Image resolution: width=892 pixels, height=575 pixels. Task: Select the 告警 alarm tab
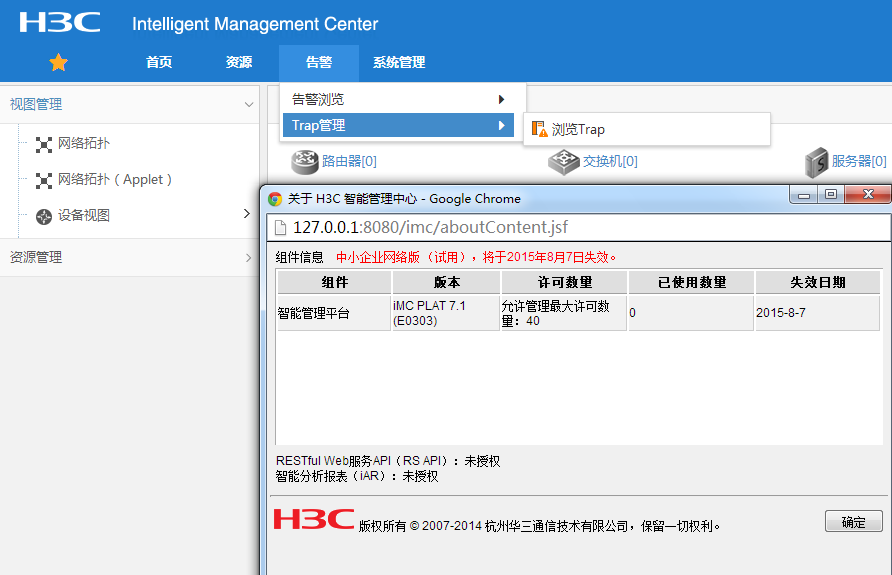[319, 62]
